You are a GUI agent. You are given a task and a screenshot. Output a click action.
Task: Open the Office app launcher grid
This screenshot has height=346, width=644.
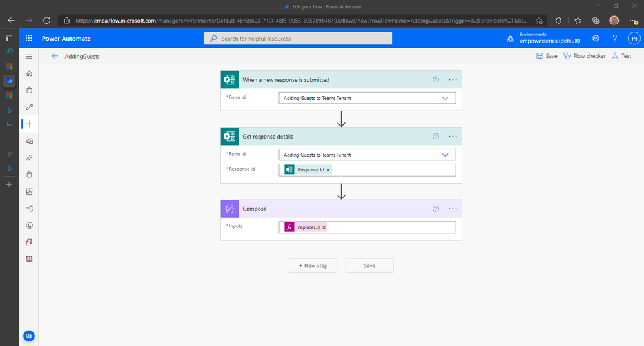coord(29,38)
